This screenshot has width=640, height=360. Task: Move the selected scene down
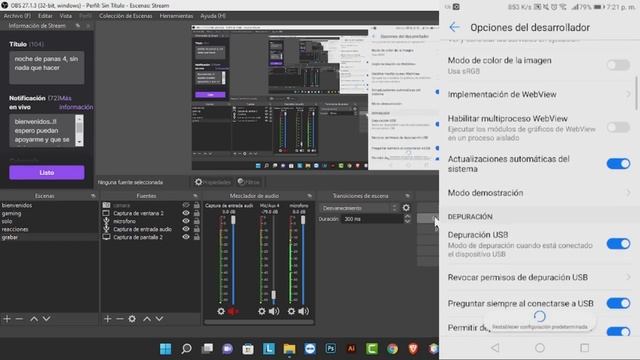[47, 319]
